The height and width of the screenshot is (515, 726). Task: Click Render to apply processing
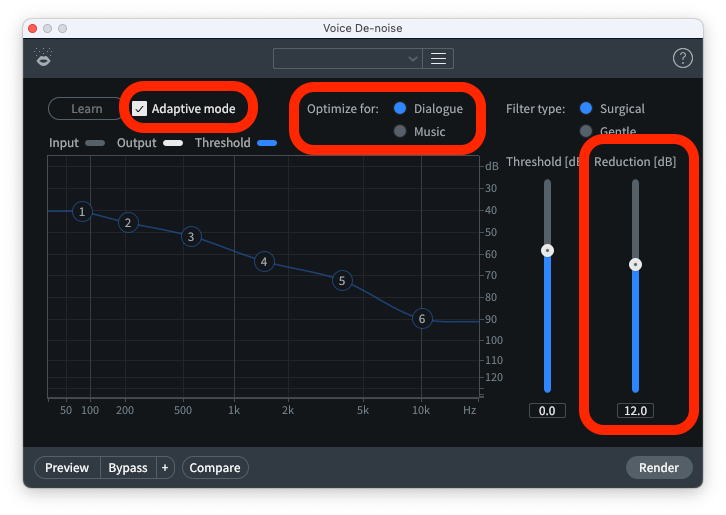[658, 468]
